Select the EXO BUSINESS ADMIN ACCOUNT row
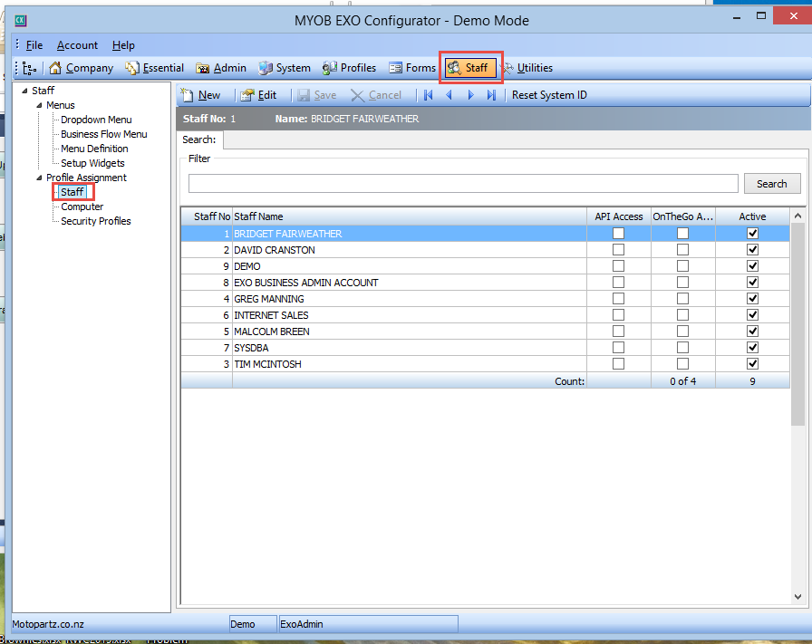The image size is (812, 644). [x=485, y=283]
